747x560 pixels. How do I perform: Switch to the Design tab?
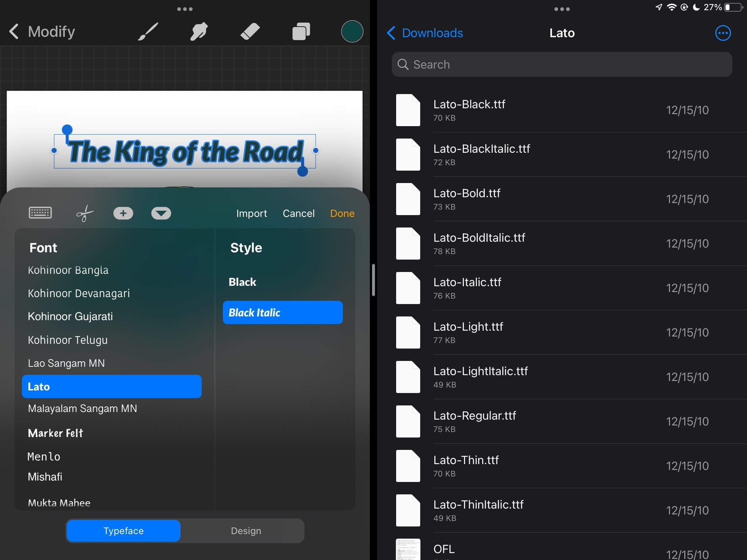coord(246,531)
